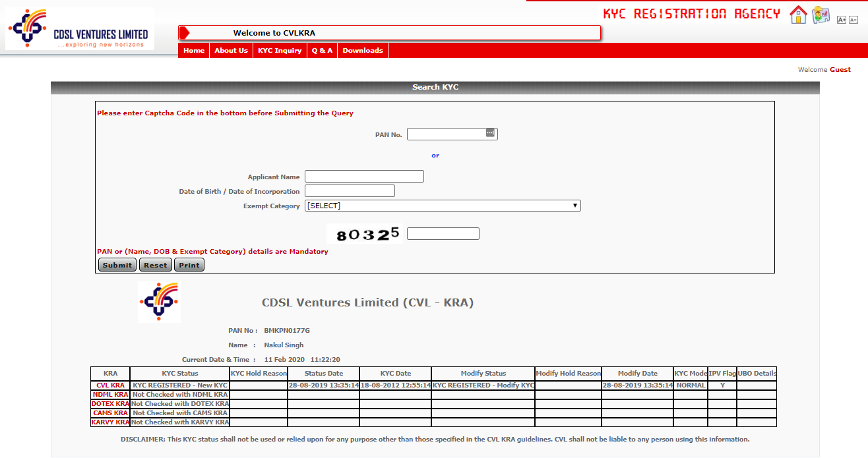The height and width of the screenshot is (458, 868).
Task: Open the Downloads menu item
Action: point(363,51)
